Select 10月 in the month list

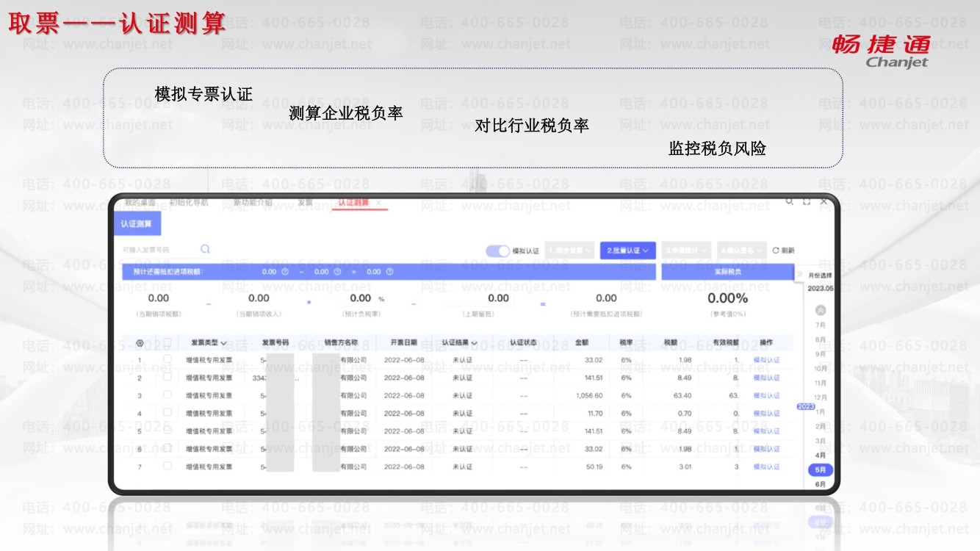[x=821, y=369]
